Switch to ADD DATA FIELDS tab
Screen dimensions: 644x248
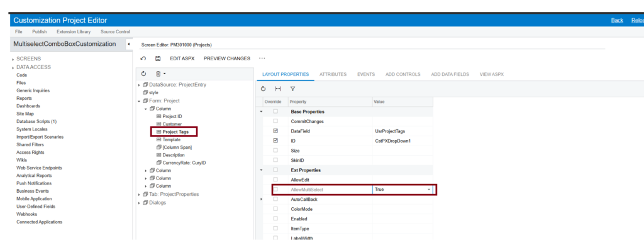(x=450, y=74)
